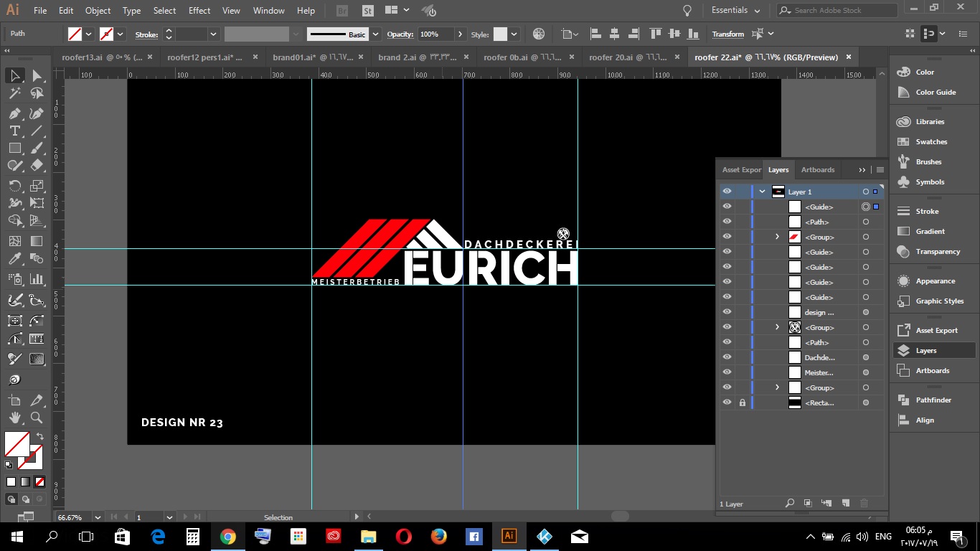Hide the red <Group> sublayer
This screenshot has width=980, height=551.
(727, 237)
